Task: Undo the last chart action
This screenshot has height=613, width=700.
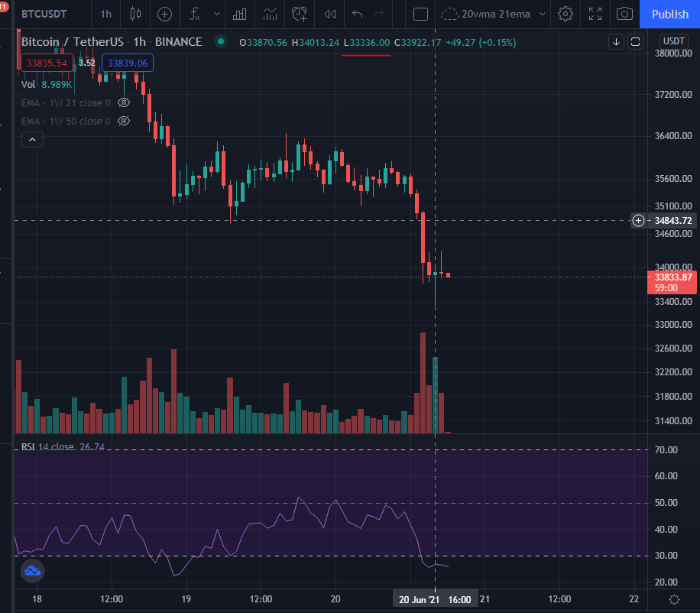Action: tap(357, 15)
